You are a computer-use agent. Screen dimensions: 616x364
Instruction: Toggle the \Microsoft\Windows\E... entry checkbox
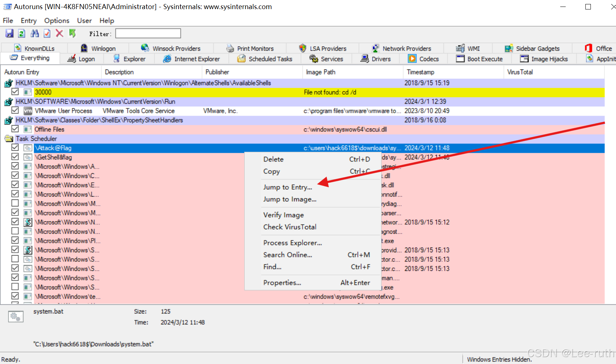[15, 185]
